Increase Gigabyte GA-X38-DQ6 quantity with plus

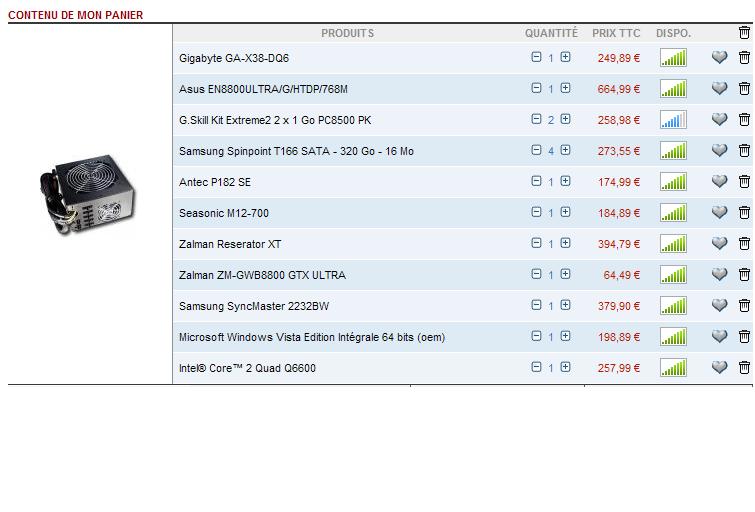pyautogui.click(x=565, y=57)
